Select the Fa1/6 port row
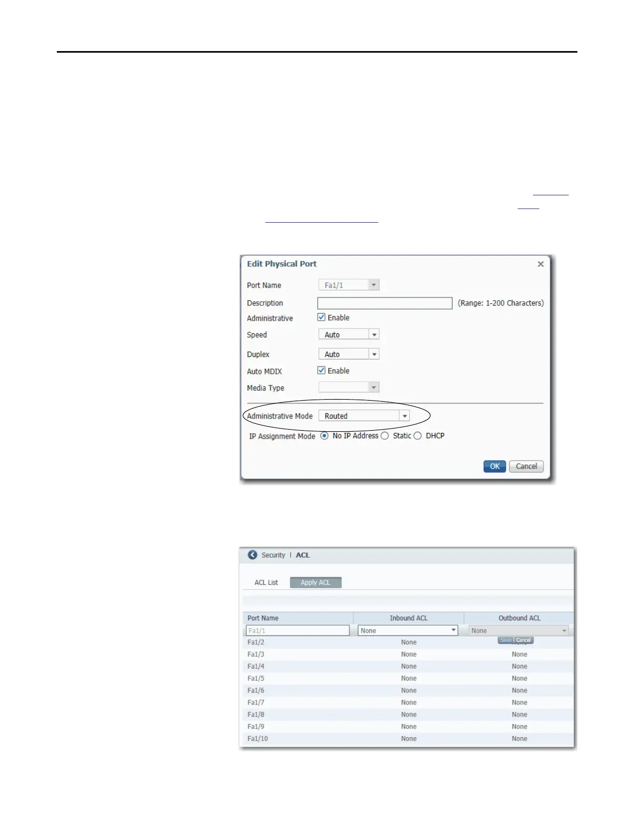This screenshot has height=834, width=644. 408,690
